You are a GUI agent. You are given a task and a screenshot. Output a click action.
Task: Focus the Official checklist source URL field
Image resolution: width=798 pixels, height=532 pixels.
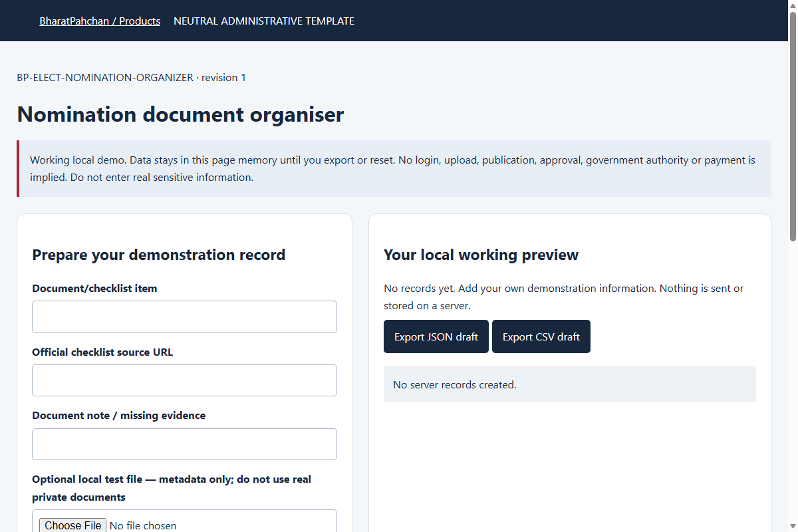(x=184, y=380)
